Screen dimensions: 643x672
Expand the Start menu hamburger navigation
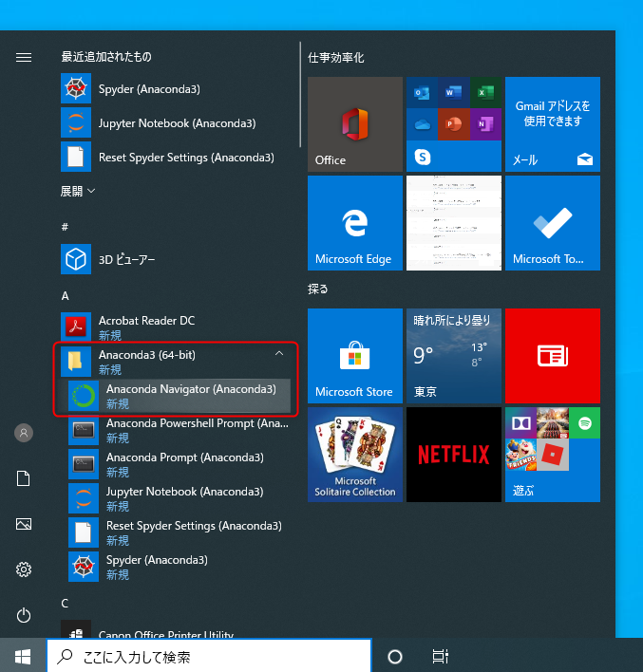24,57
